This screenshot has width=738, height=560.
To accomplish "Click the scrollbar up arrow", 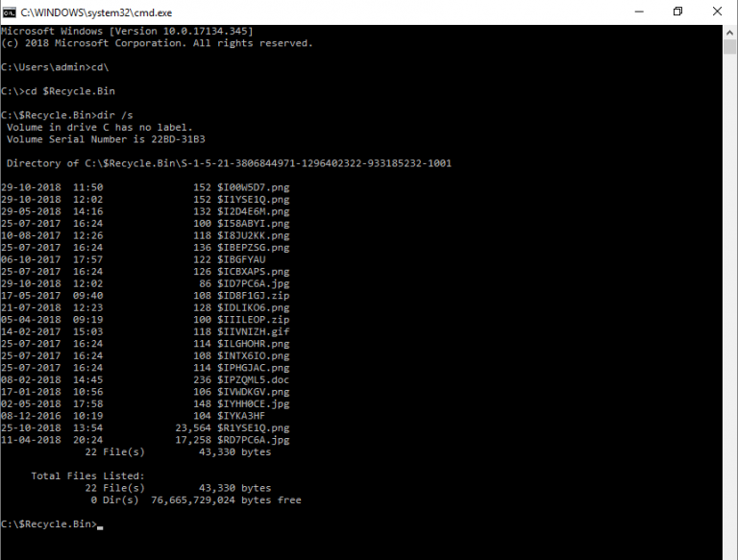I will pyautogui.click(x=730, y=32).
